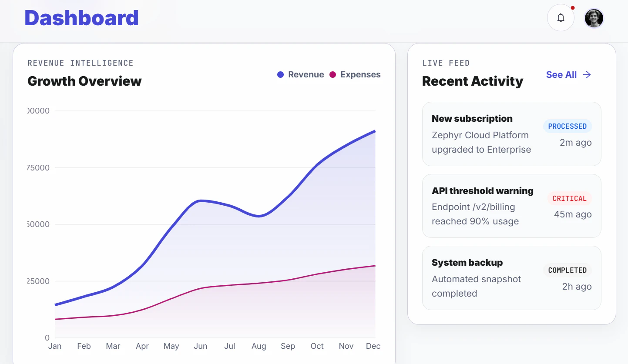628x364 pixels.
Task: Click the PROCESSED status badge
Action: click(568, 126)
